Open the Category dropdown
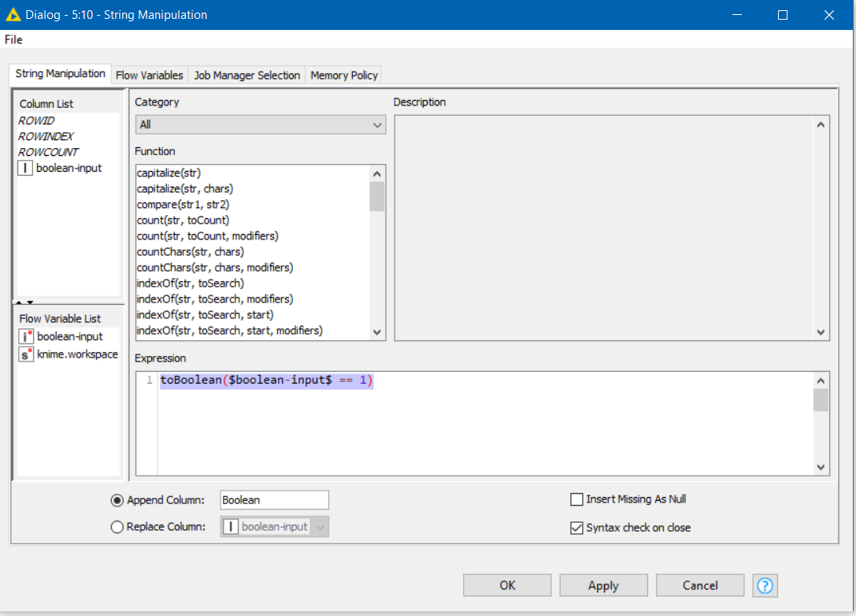The image size is (856, 616). click(x=260, y=124)
